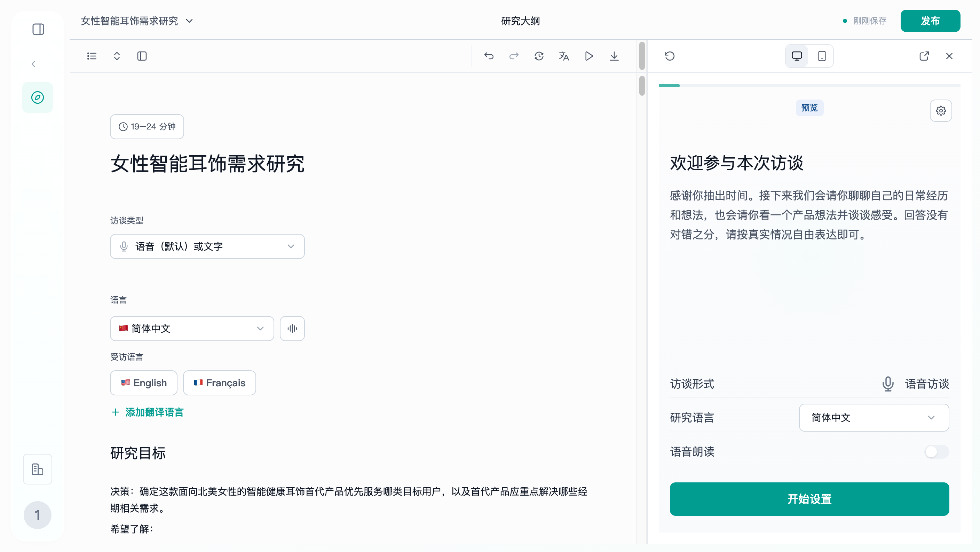980x552 pixels.
Task: Click the 开始设置 button
Action: click(x=809, y=499)
